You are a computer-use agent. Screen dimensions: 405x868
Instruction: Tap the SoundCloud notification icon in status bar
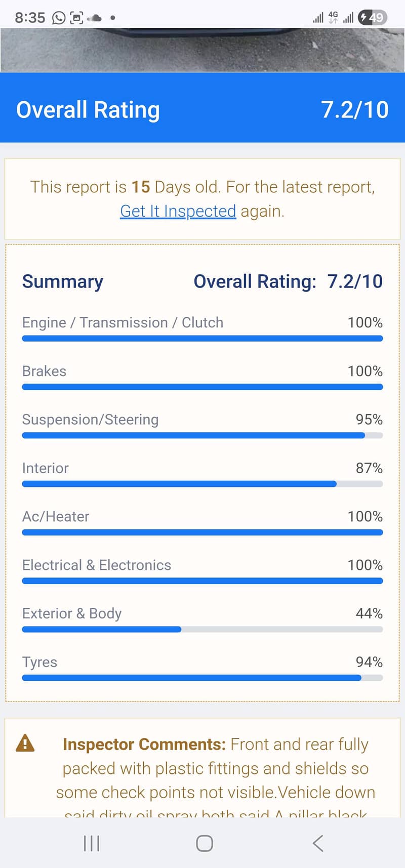pyautogui.click(x=94, y=18)
